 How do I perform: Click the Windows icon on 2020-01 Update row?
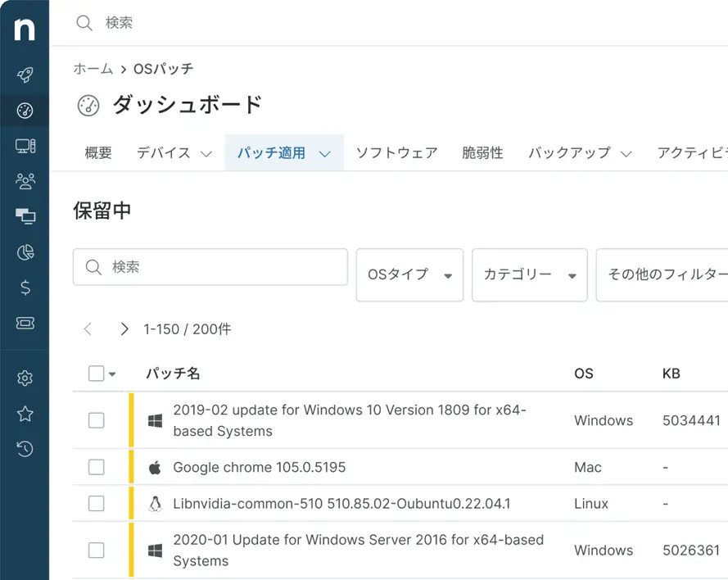pyautogui.click(x=155, y=551)
